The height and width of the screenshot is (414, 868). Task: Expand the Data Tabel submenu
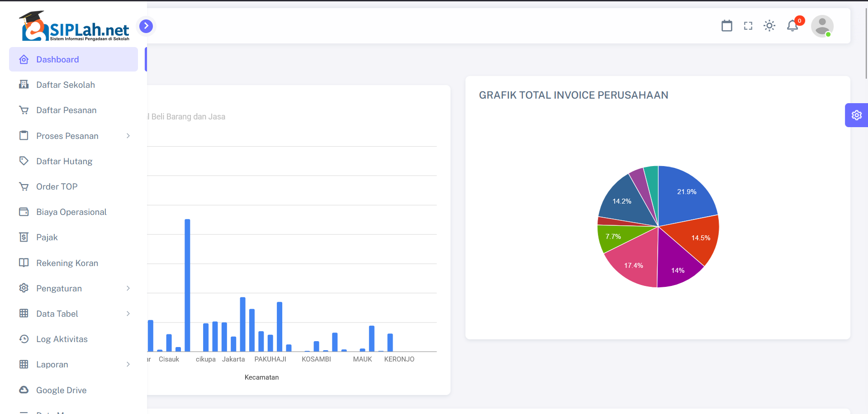[x=128, y=314]
